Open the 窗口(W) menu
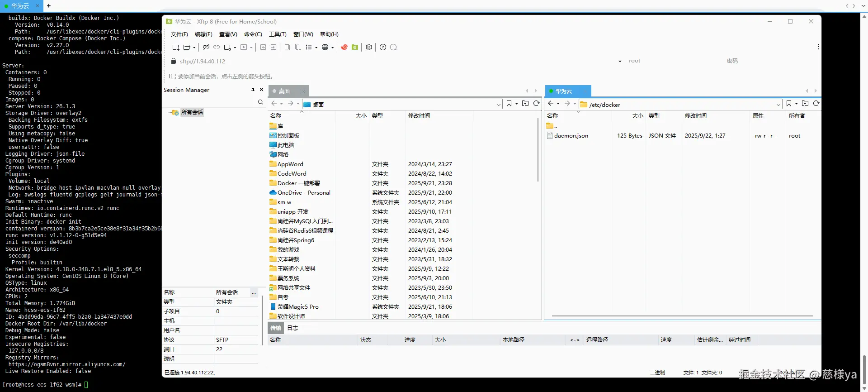The image size is (868, 392). point(303,34)
